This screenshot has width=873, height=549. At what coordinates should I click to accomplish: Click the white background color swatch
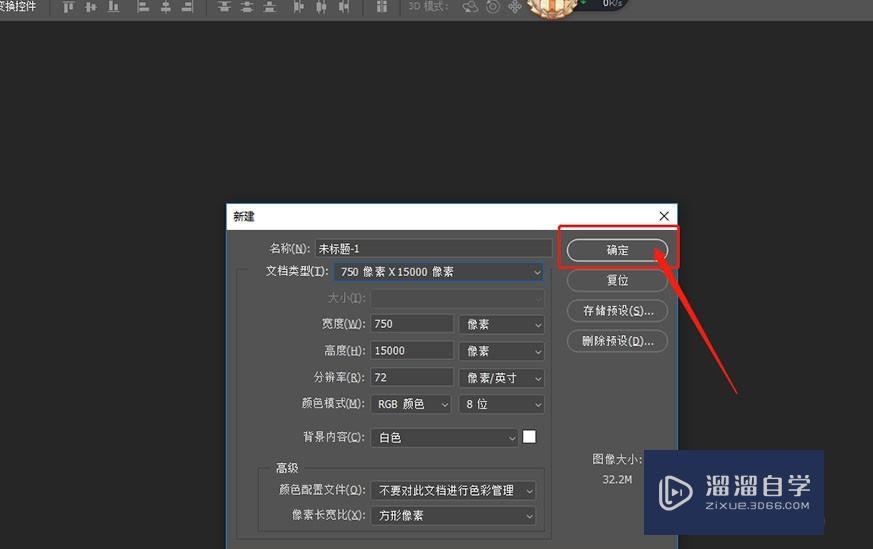[x=529, y=437]
